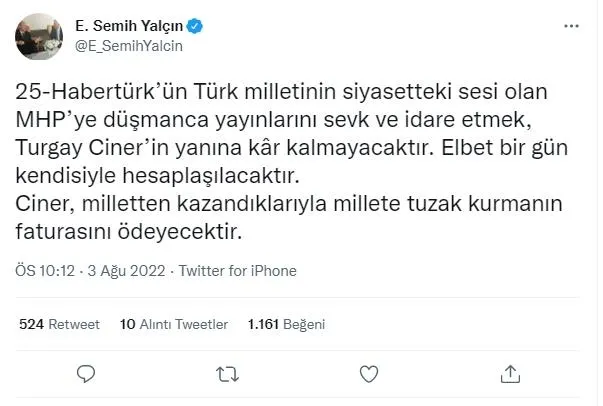603x406 pixels.
Task: Click the reply speech bubble icon
Action: (x=87, y=373)
